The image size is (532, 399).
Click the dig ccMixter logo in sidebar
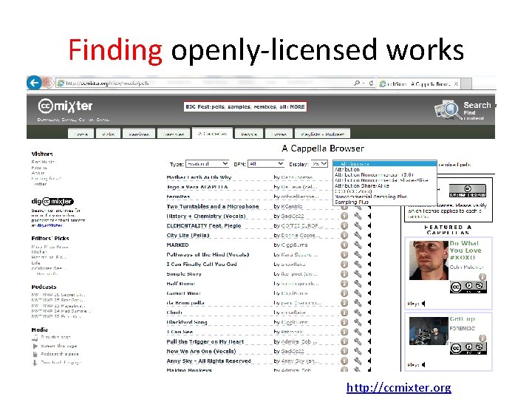[52, 201]
